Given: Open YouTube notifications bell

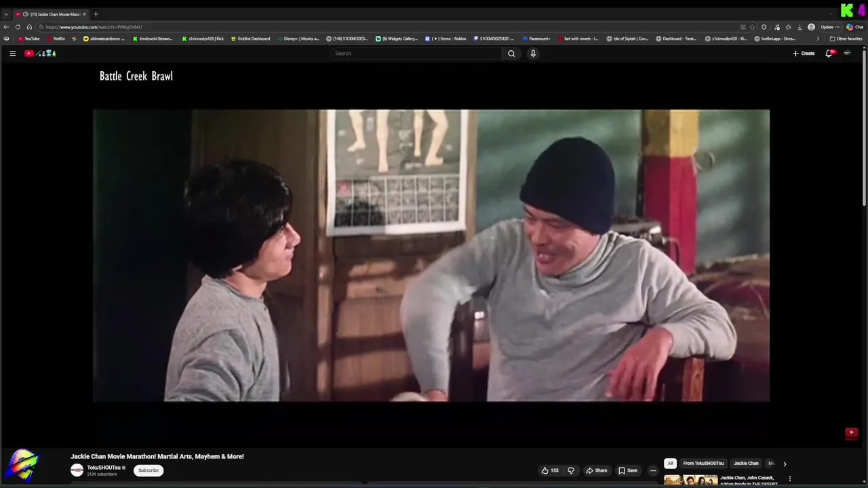Looking at the screenshot, I should [x=829, y=54].
